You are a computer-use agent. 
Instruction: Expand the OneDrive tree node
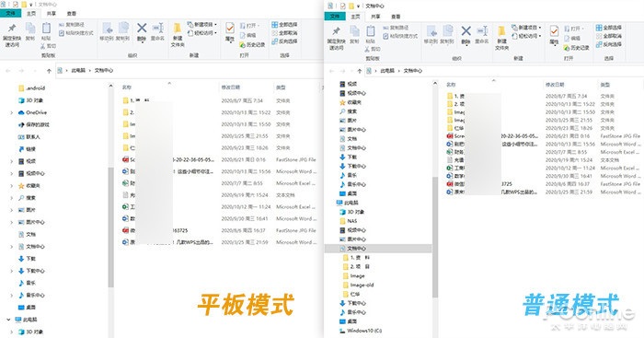11,112
